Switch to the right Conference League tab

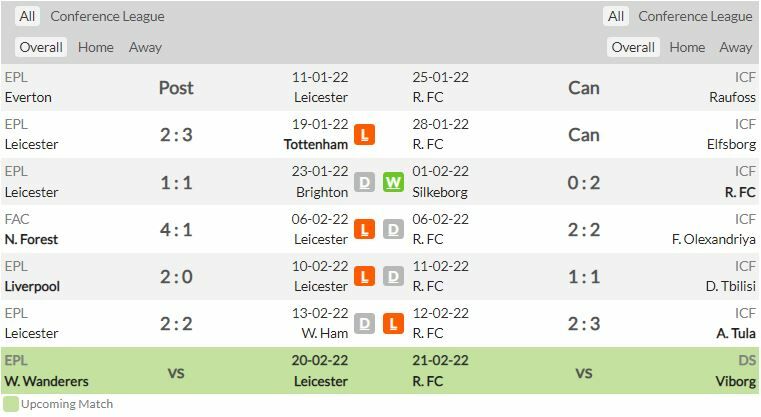[695, 17]
